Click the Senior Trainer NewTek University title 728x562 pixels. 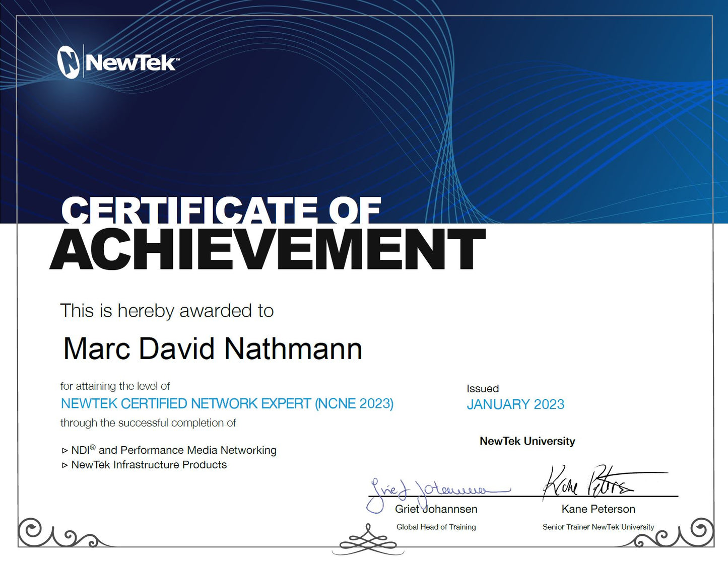pyautogui.click(x=598, y=527)
